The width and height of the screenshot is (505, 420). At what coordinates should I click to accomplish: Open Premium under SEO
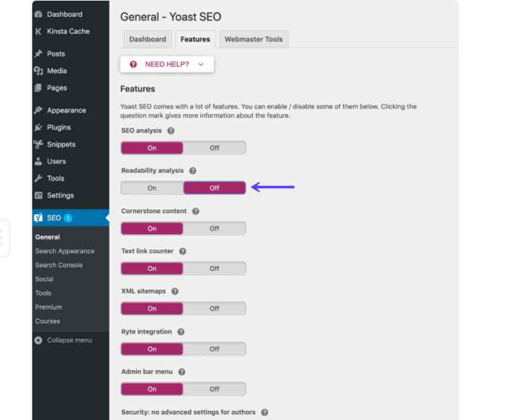pos(48,307)
